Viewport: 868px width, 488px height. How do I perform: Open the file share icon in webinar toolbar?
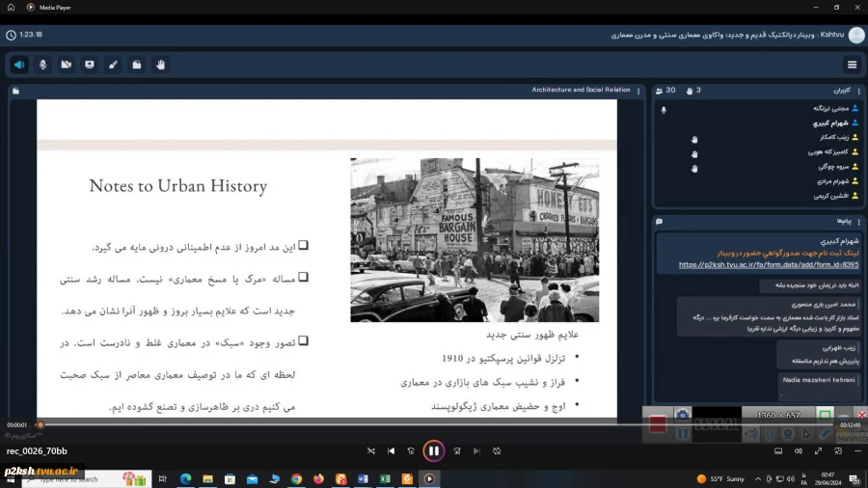coord(137,65)
